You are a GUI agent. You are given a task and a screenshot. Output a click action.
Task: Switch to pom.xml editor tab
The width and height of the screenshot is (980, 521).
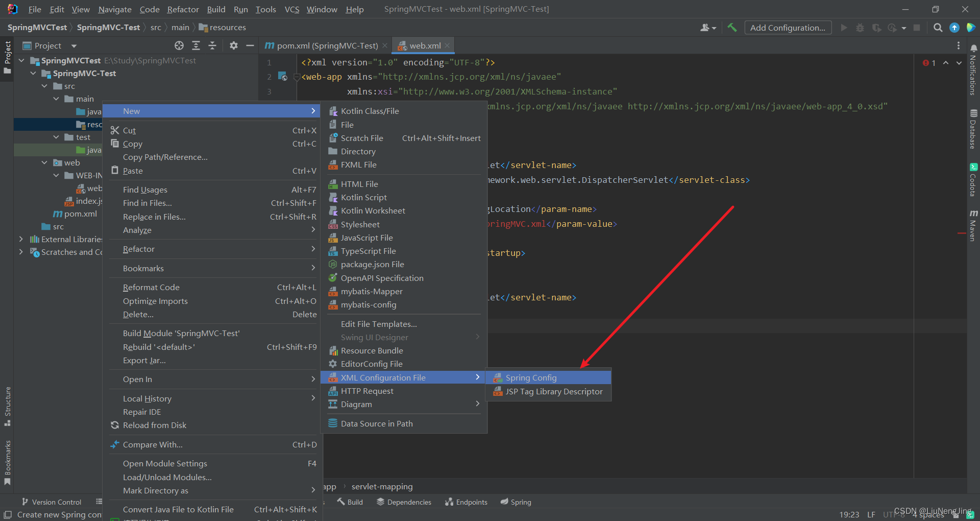coord(322,46)
